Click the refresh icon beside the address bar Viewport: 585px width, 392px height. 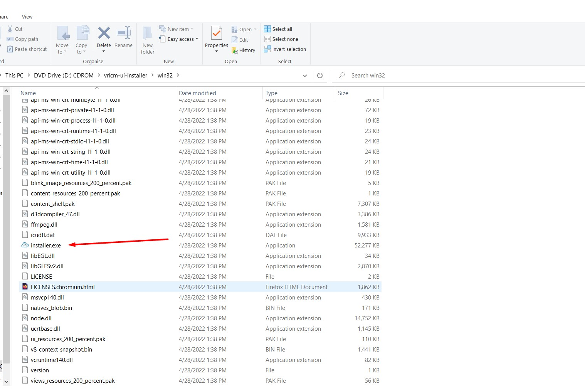[x=319, y=75]
